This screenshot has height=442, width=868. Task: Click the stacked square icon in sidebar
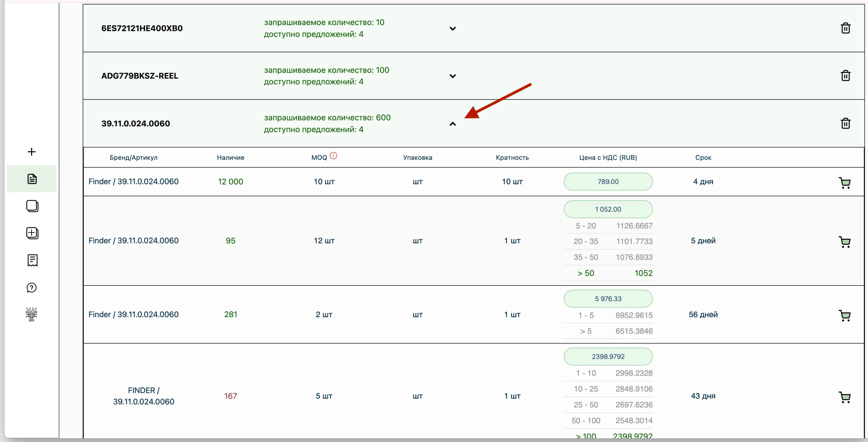point(32,206)
